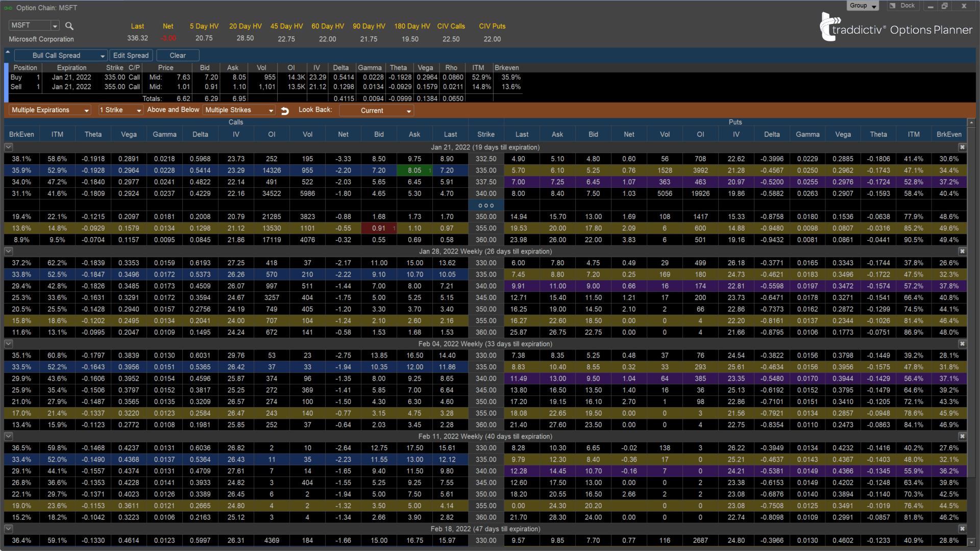
Task: Click the Puts OI column header
Action: (x=700, y=135)
